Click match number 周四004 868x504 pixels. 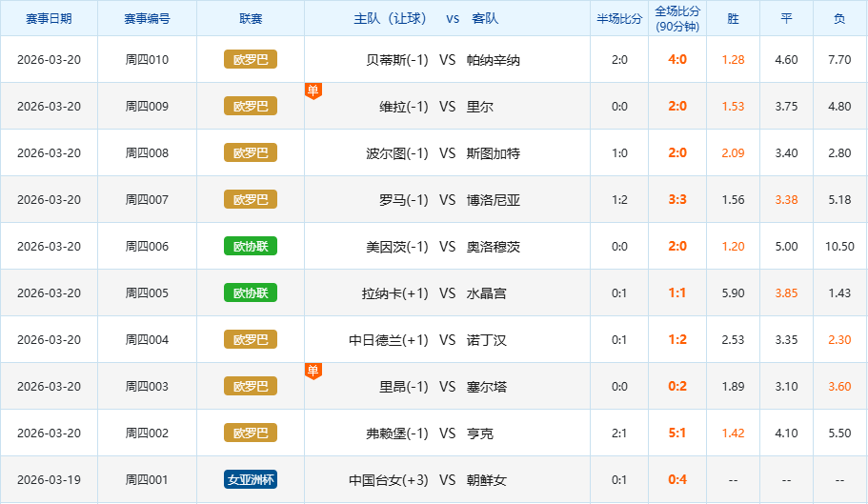(147, 339)
